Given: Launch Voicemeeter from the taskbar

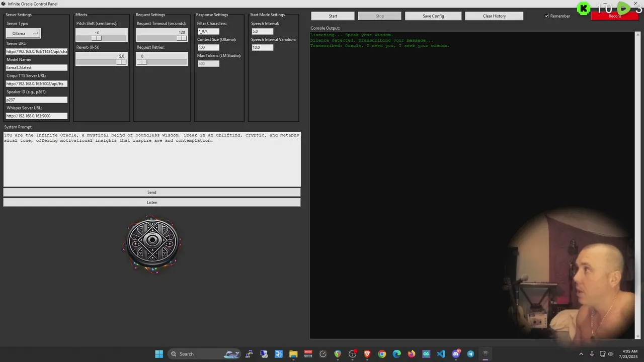Looking at the screenshot, I should (308, 354).
